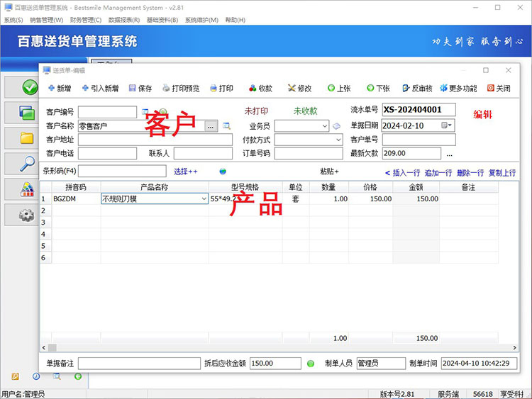Click the 价格 cell showing 150.00

point(371,199)
